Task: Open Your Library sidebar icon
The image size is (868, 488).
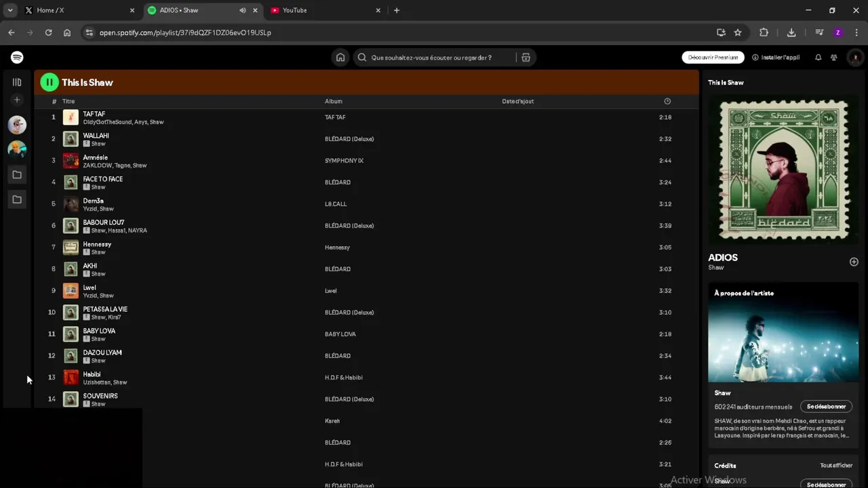Action: pyautogui.click(x=17, y=82)
